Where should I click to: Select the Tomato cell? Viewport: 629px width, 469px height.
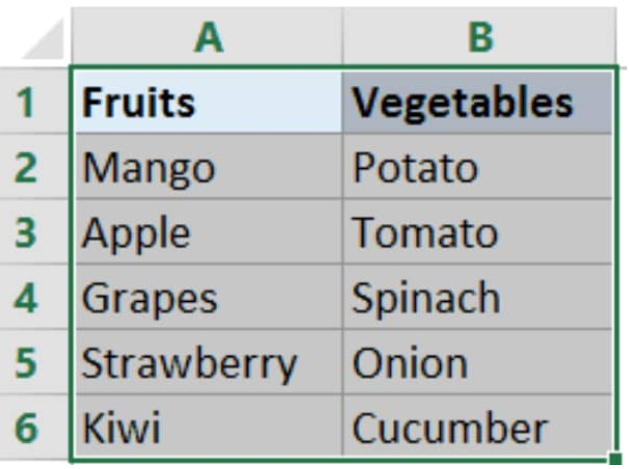pyautogui.click(x=477, y=231)
